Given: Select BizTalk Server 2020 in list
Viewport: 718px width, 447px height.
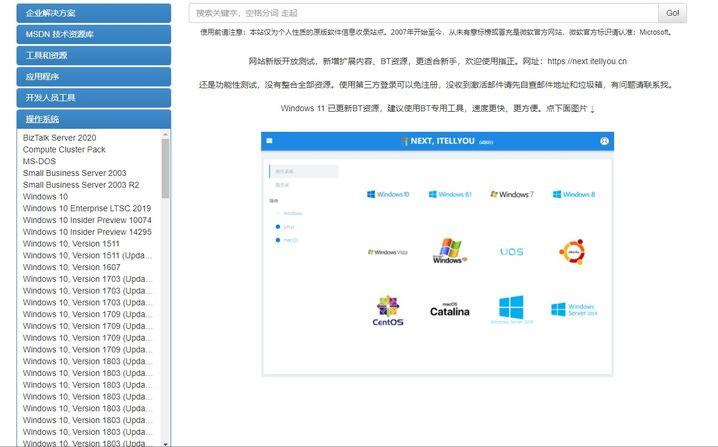Looking at the screenshot, I should pyautogui.click(x=60, y=138).
